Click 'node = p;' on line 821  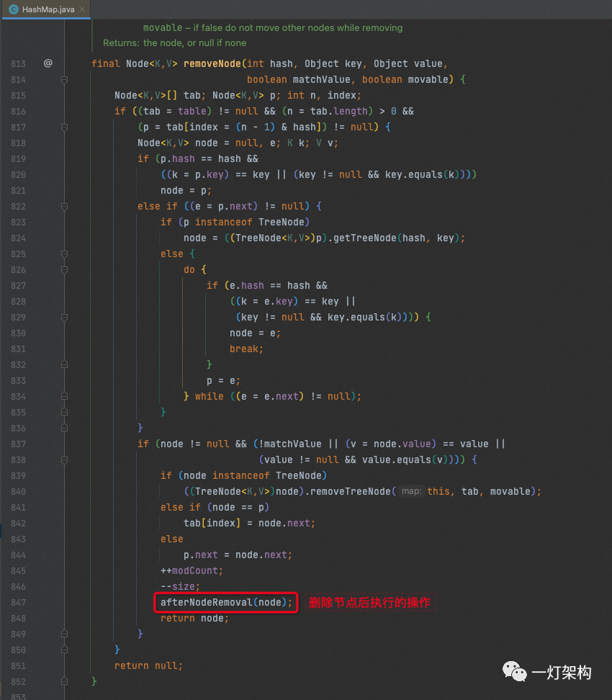[186, 191]
